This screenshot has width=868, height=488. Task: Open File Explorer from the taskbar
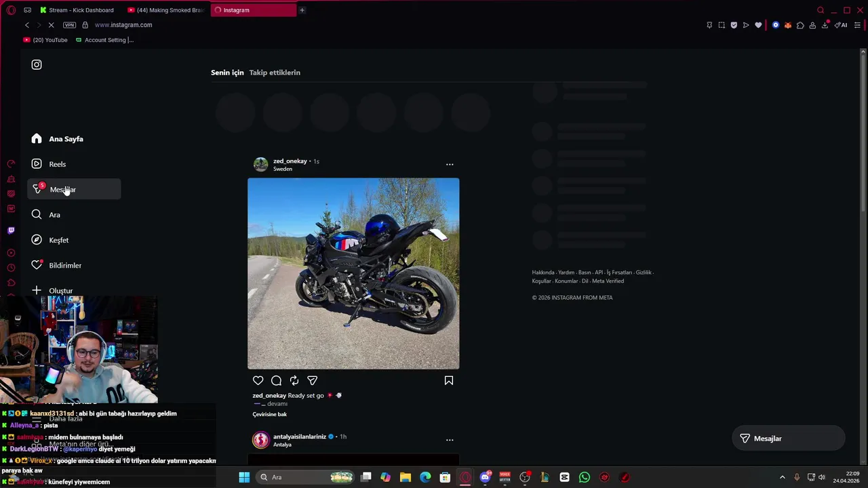(405, 477)
